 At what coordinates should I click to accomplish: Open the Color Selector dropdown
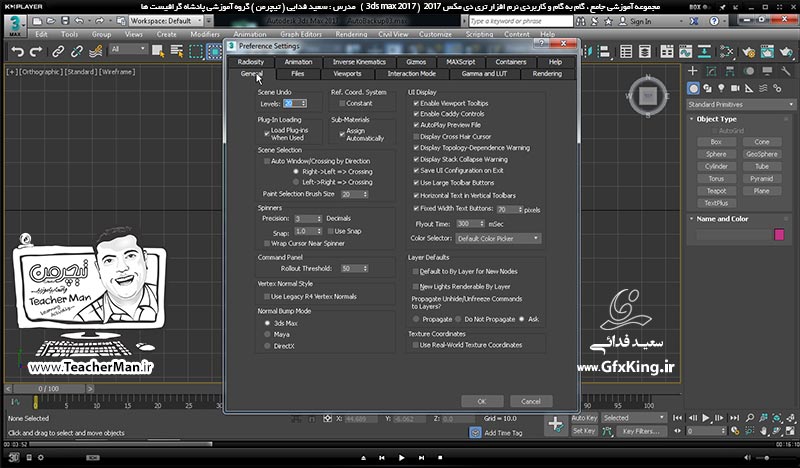[497, 238]
